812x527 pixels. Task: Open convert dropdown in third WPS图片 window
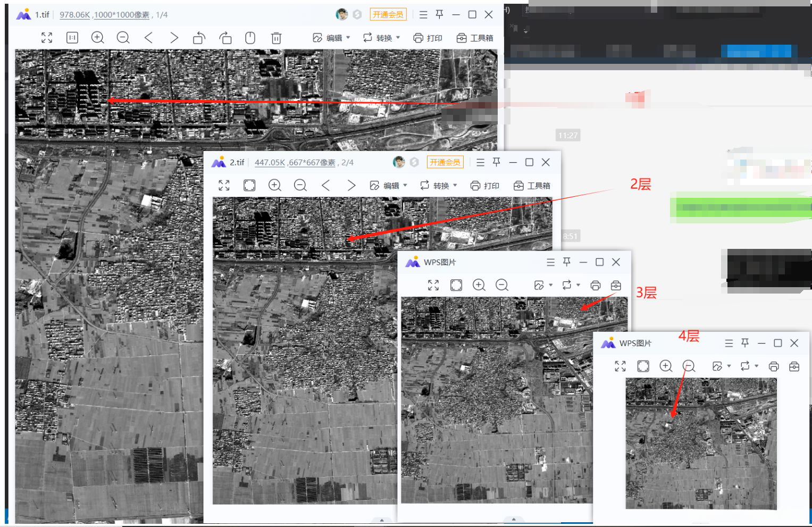click(571, 285)
